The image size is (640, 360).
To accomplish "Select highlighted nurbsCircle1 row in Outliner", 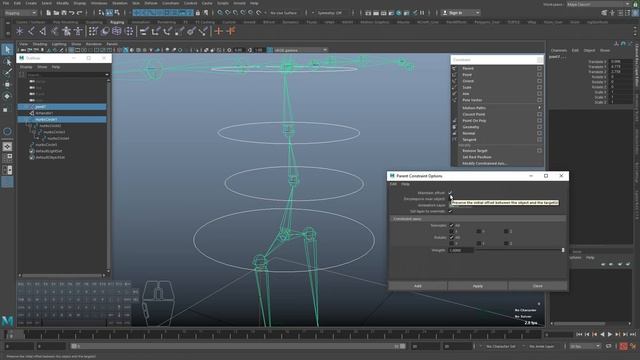I will point(62,120).
